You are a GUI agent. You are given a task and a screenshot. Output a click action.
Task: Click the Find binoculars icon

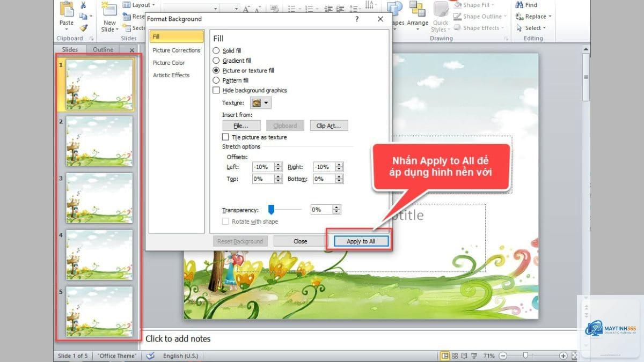[x=519, y=5]
